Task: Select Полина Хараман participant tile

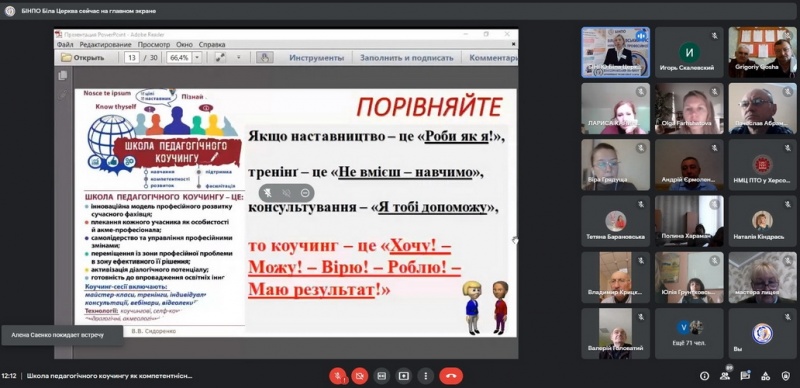Action: [x=689, y=221]
